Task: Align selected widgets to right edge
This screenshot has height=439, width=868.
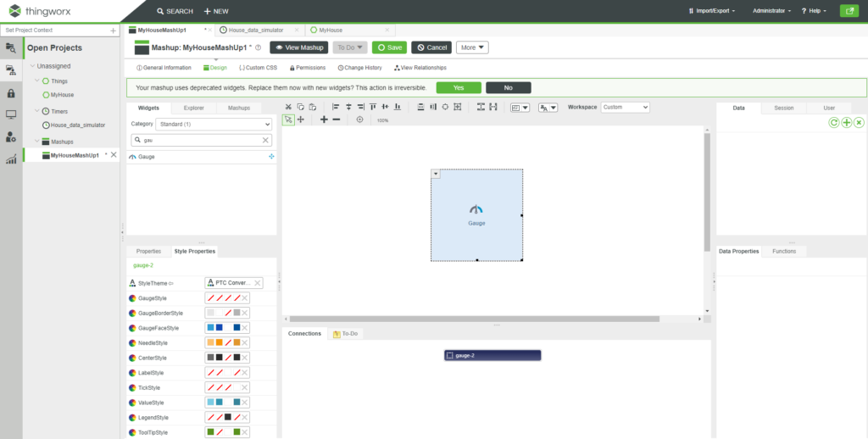Action: tap(361, 107)
